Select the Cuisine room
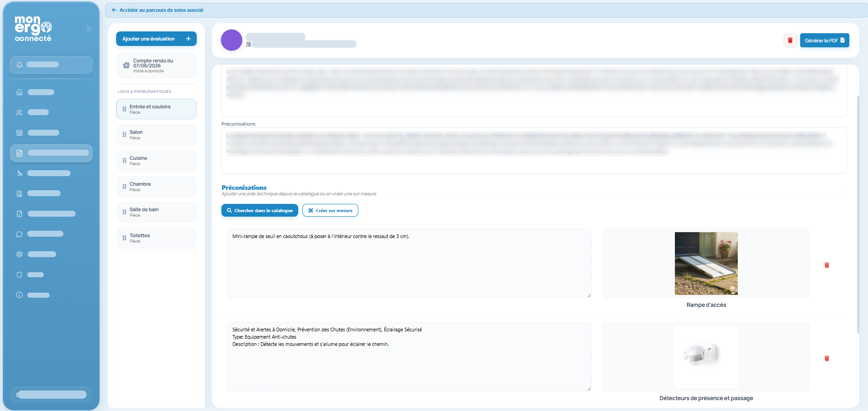868x411 pixels. (156, 161)
